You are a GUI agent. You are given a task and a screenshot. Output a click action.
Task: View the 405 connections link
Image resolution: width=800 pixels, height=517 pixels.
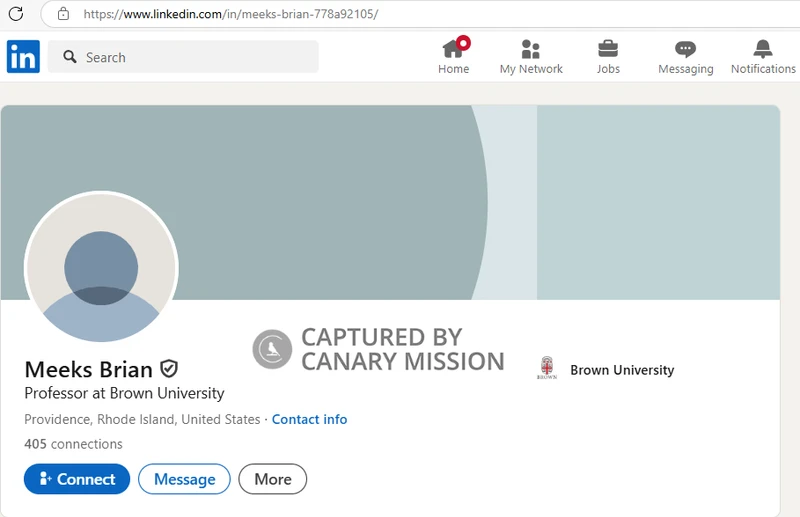[73, 444]
